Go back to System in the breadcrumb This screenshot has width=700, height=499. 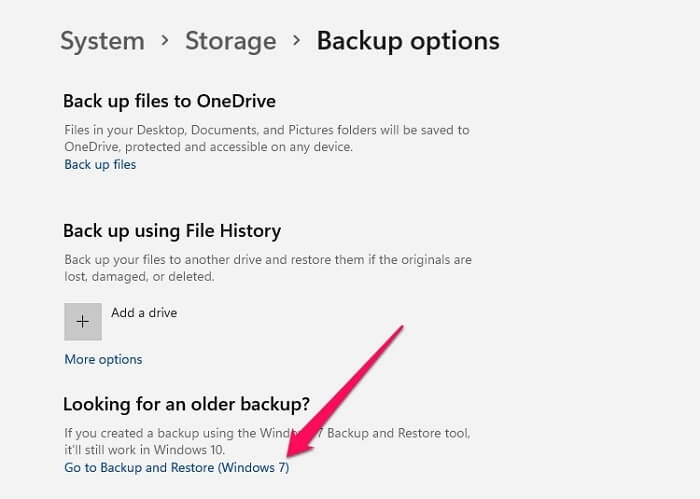(102, 41)
